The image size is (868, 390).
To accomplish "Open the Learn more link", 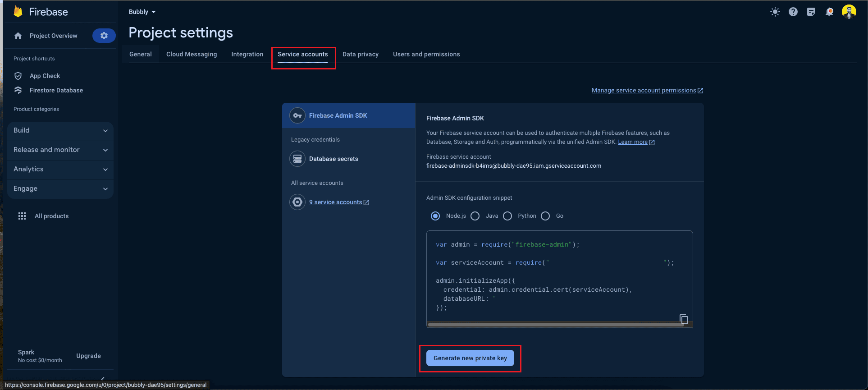I will pyautogui.click(x=633, y=142).
